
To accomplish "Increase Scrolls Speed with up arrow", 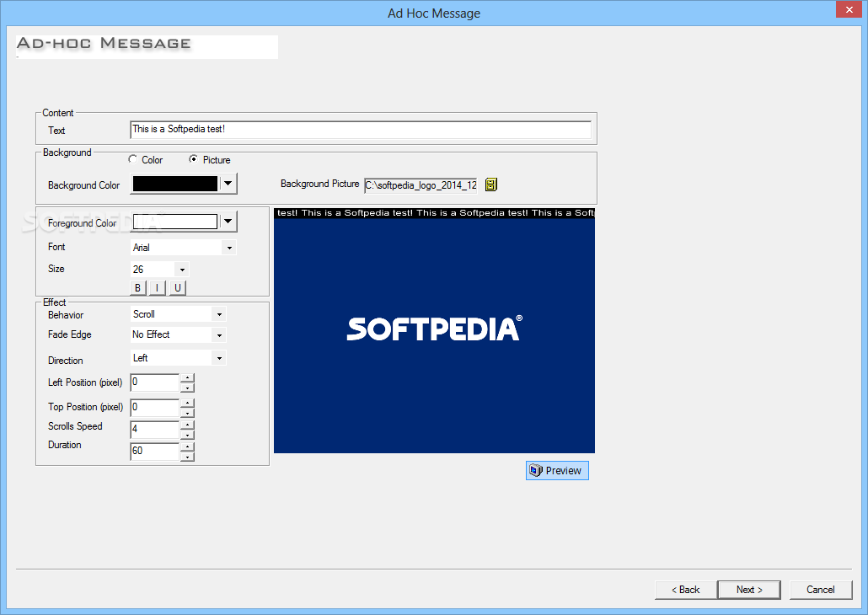I will (x=188, y=425).
